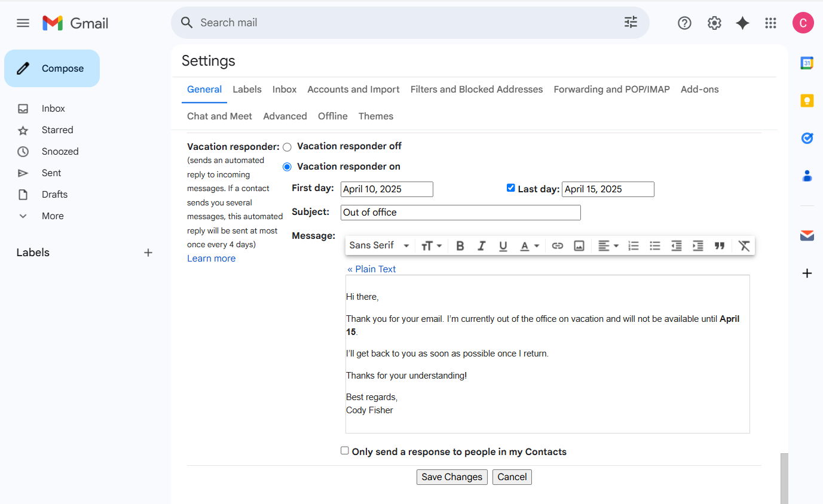
Task: Open the text size dropdown
Action: [x=431, y=246]
